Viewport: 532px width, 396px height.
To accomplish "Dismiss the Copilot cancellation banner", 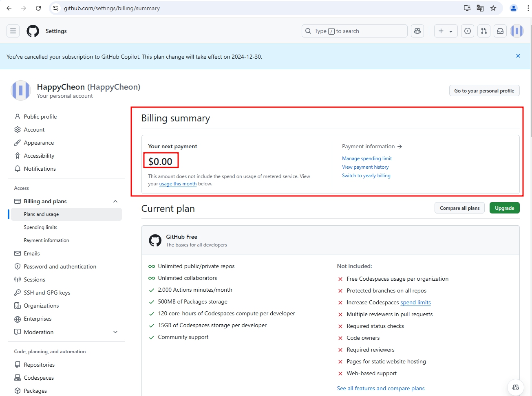I will pos(518,56).
